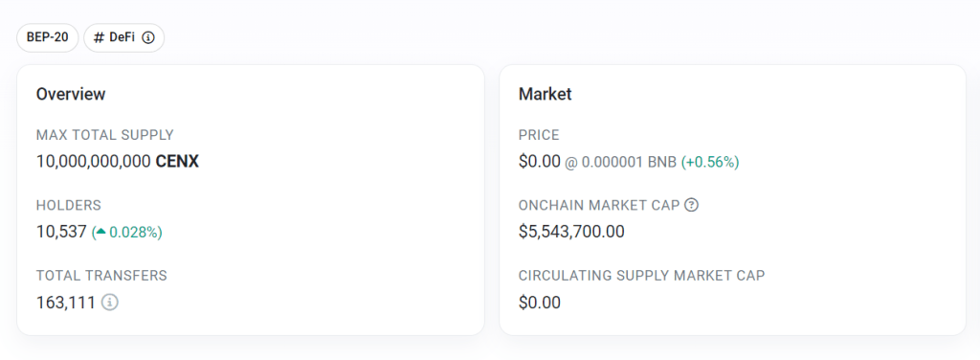Click the 0.000001 BNB price text
The width and height of the screenshot is (980, 360).
pos(629,163)
